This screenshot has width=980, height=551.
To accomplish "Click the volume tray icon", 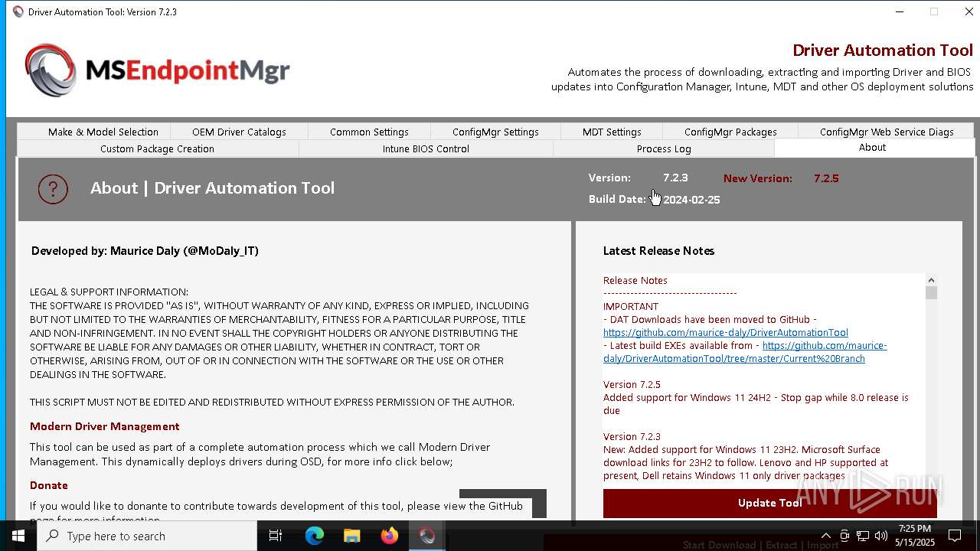I will 881,536.
